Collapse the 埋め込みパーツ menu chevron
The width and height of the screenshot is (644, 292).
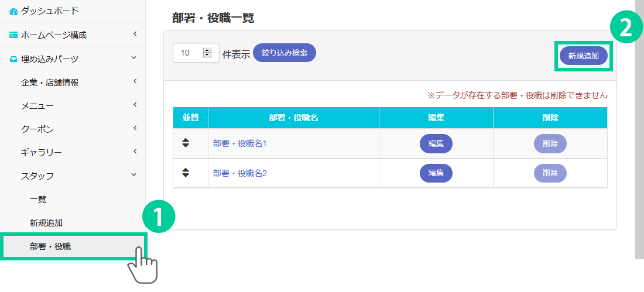click(134, 58)
